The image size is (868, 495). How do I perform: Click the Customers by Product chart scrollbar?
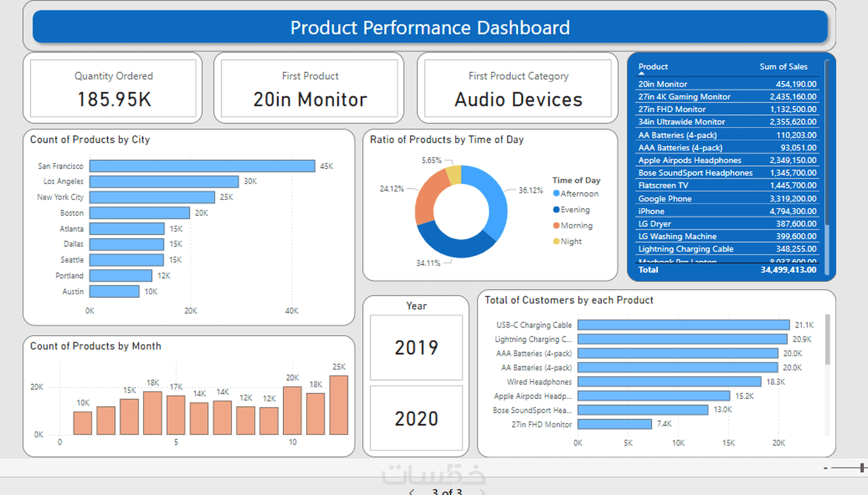click(827, 339)
